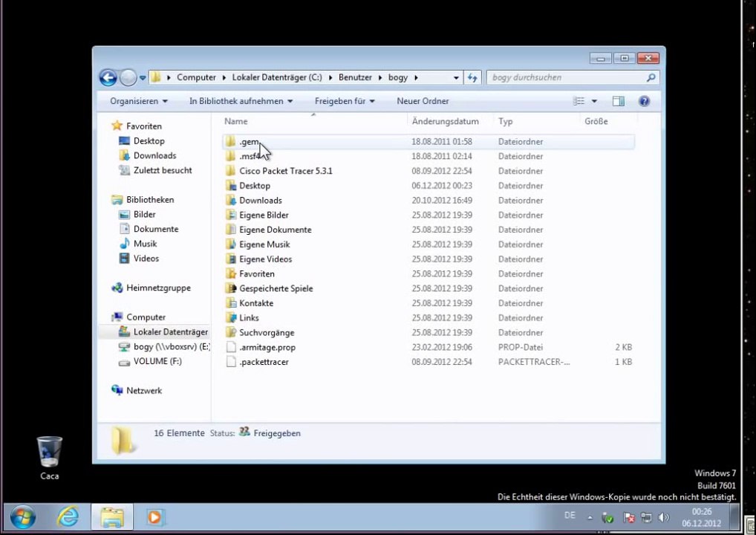
Task: Go back using the blue back arrow
Action: pyautogui.click(x=108, y=78)
